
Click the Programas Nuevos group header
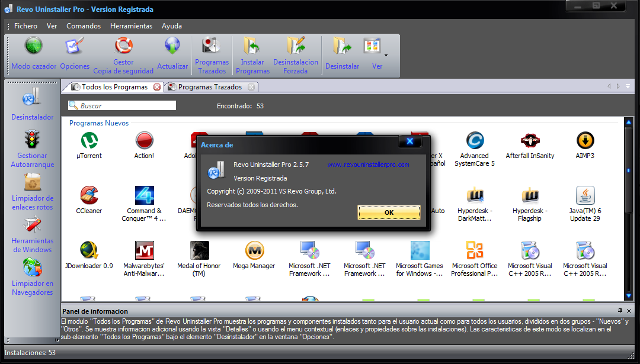(99, 123)
